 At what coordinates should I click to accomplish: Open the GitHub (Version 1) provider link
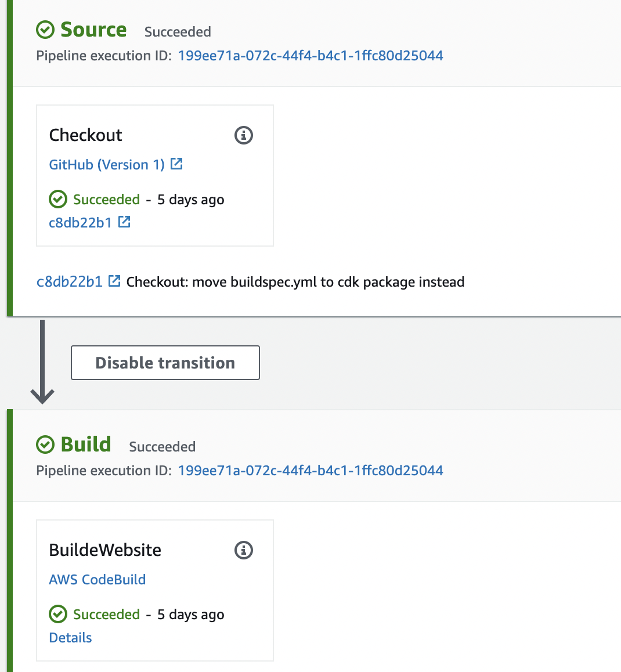tap(107, 165)
